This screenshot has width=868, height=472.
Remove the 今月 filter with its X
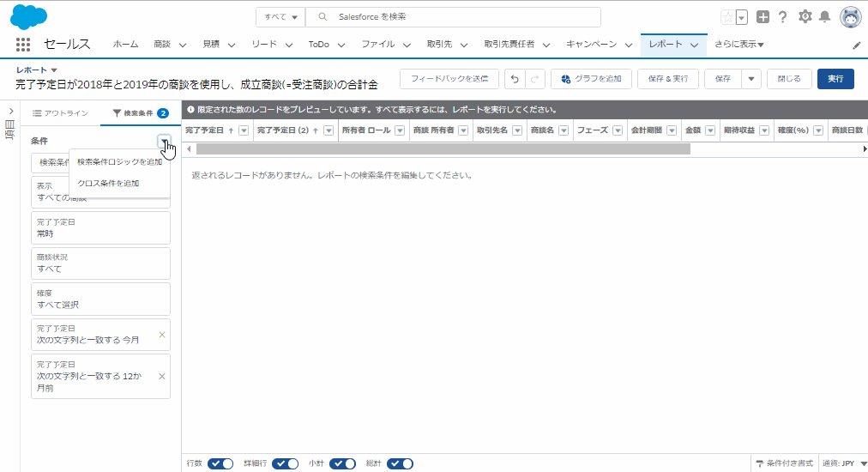161,335
